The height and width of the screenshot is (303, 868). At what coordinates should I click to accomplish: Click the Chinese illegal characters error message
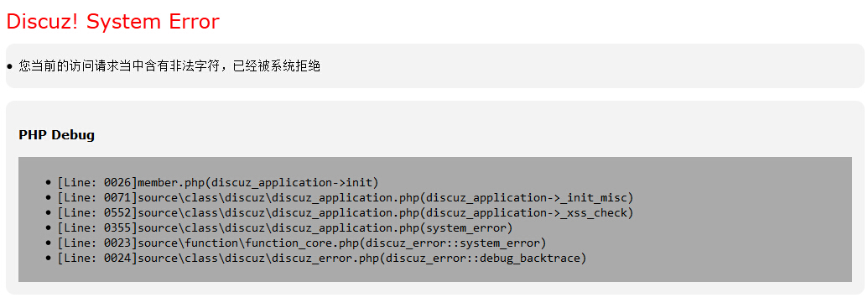click(x=169, y=66)
